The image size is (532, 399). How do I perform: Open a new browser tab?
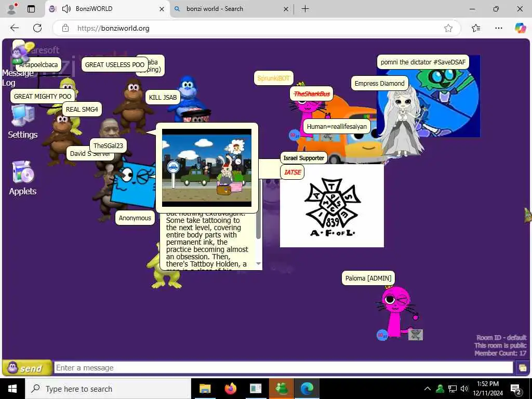305,9
